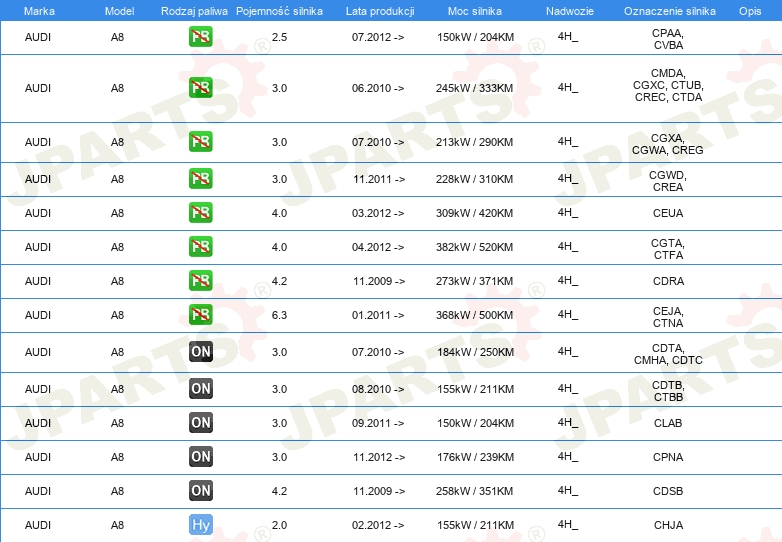The image size is (782, 542).
Task: Click the power value 213kW / 290KM
Action: click(x=474, y=142)
